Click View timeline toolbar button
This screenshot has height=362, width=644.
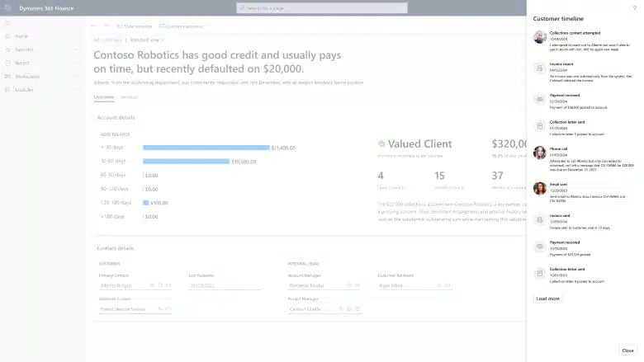(x=135, y=26)
